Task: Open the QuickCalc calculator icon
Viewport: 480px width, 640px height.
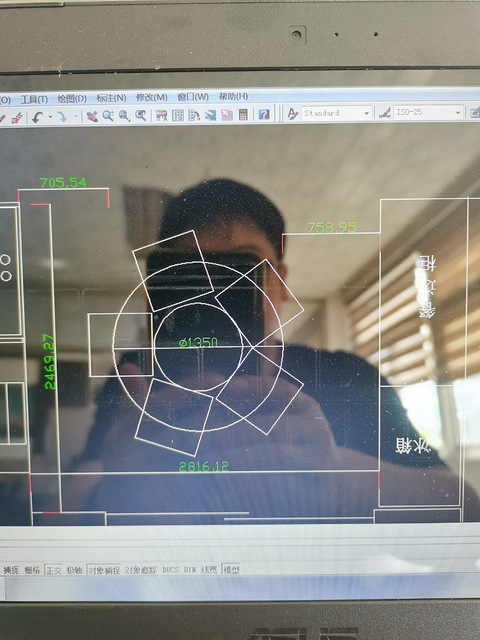Action: pos(243,114)
